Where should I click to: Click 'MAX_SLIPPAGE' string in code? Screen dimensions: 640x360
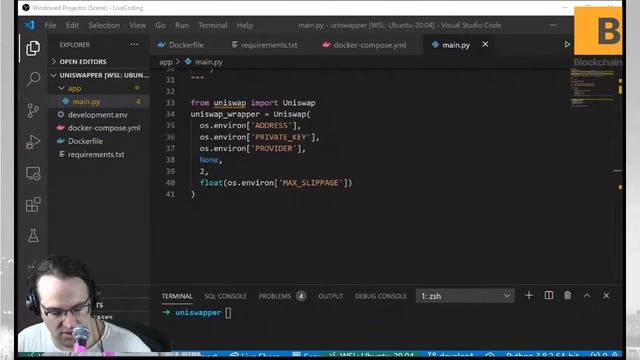click(311, 182)
